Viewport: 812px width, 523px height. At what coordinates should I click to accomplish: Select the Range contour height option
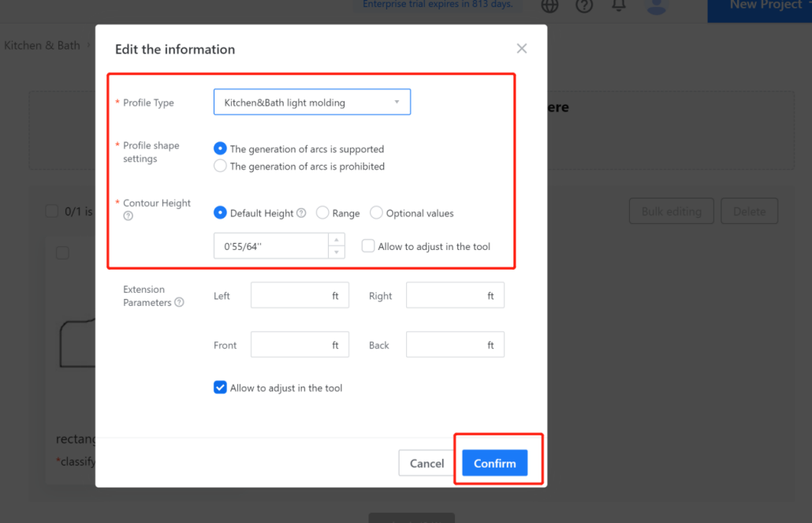click(322, 213)
